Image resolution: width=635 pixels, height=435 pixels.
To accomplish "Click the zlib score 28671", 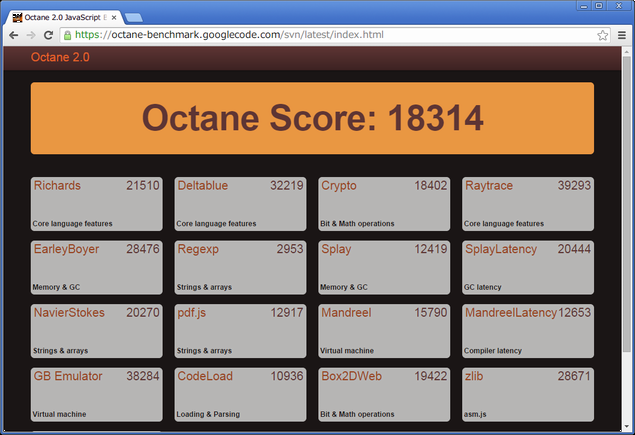I will click(x=574, y=376).
